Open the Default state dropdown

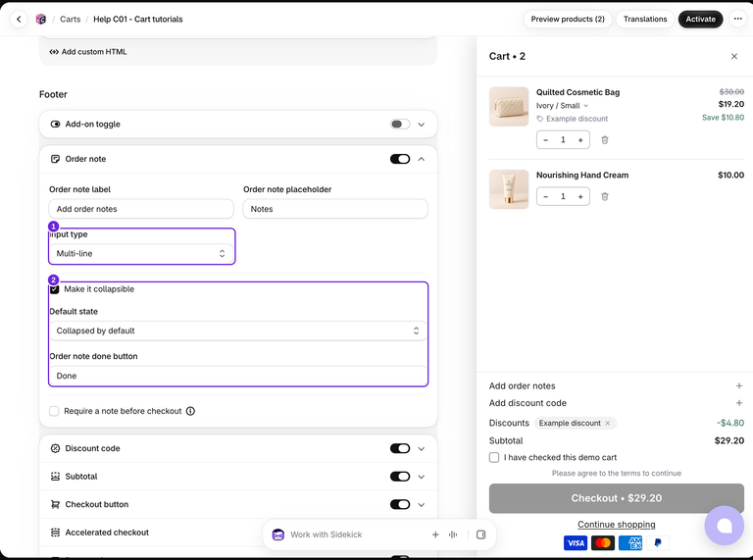coord(238,331)
